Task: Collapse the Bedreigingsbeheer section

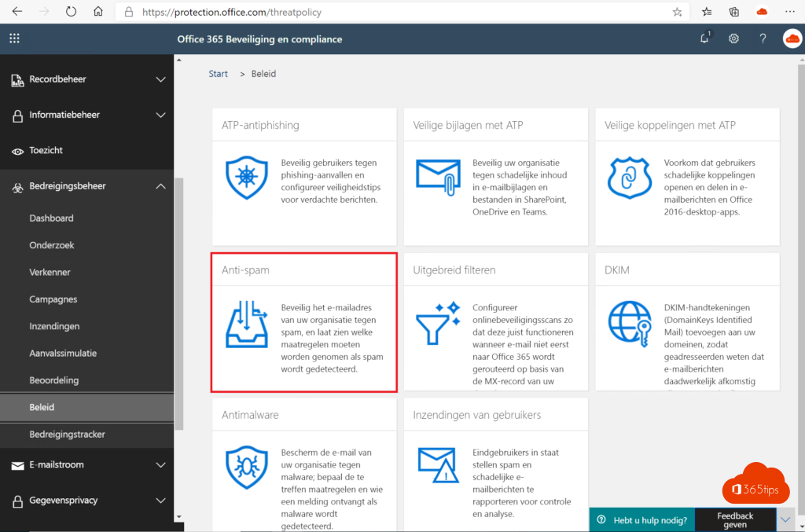Action: 160,186
